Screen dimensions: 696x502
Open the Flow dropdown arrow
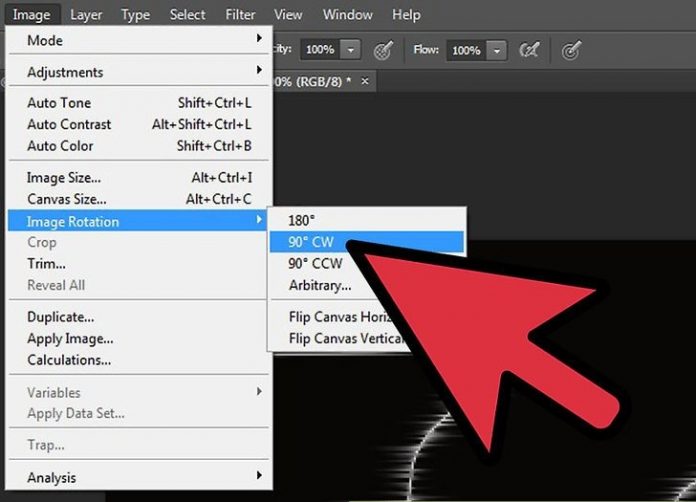497,49
